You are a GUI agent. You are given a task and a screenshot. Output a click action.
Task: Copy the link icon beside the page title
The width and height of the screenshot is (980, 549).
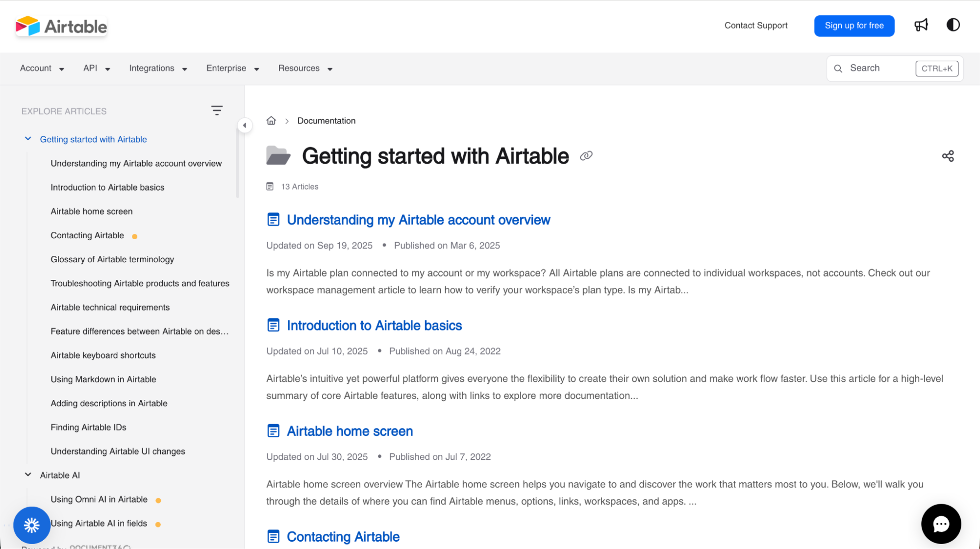click(586, 156)
